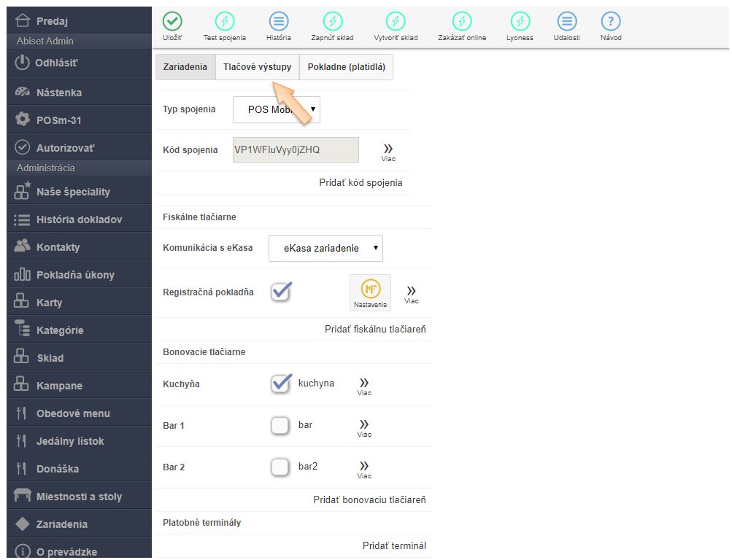Enable the Bar 1 printer checkbox
The image size is (732, 560).
pos(280,425)
